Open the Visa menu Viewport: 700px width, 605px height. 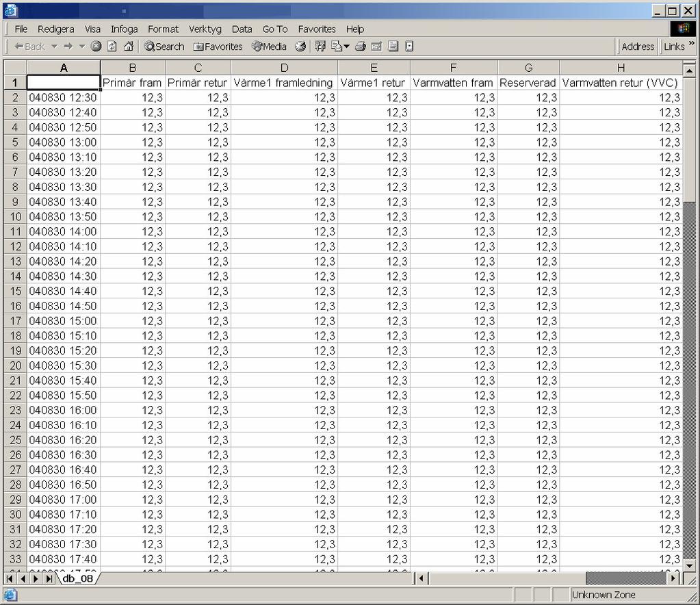click(92, 29)
